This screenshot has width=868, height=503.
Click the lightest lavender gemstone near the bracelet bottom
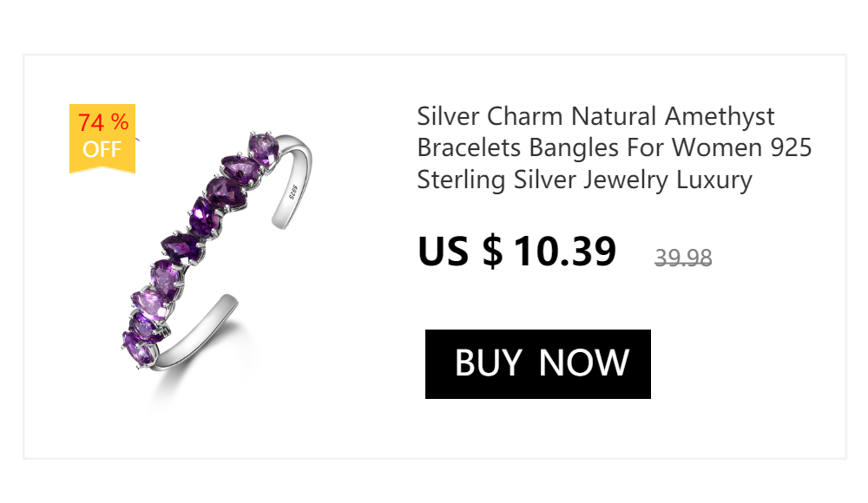(149, 304)
